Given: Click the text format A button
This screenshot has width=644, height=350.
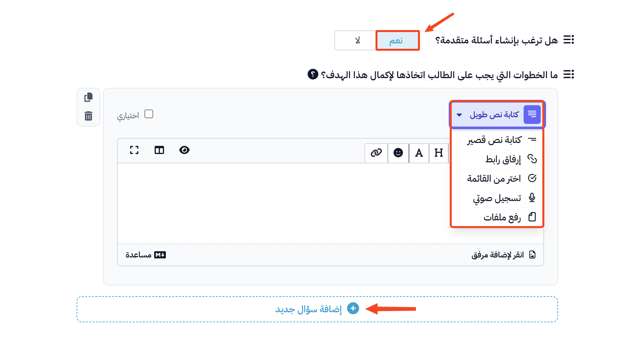Looking at the screenshot, I should [x=419, y=153].
